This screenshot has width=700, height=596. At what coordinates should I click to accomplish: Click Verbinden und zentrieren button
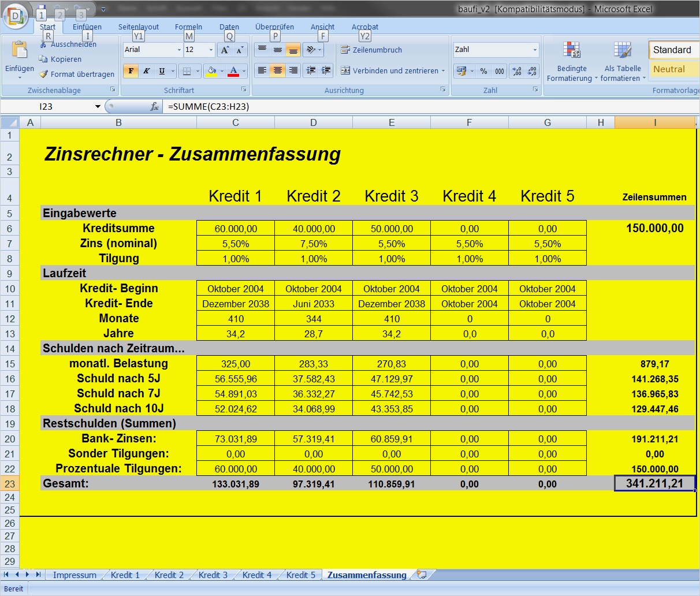389,71
